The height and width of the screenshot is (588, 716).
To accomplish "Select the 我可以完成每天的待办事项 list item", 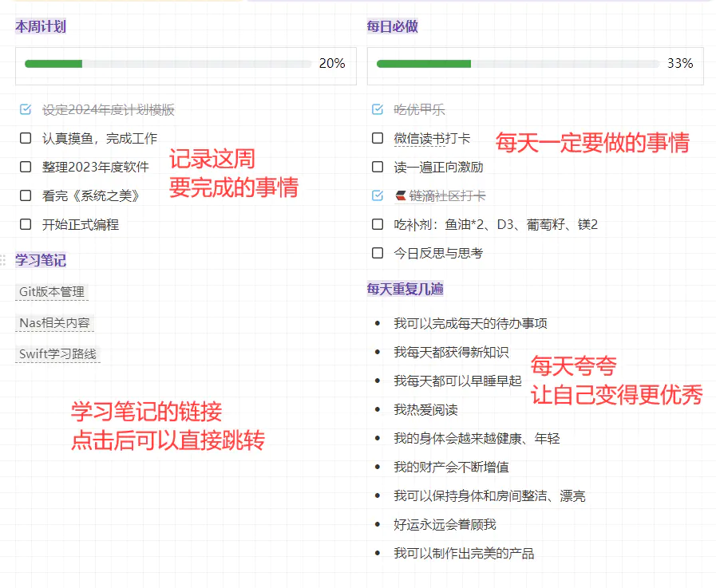I will tap(470, 324).
